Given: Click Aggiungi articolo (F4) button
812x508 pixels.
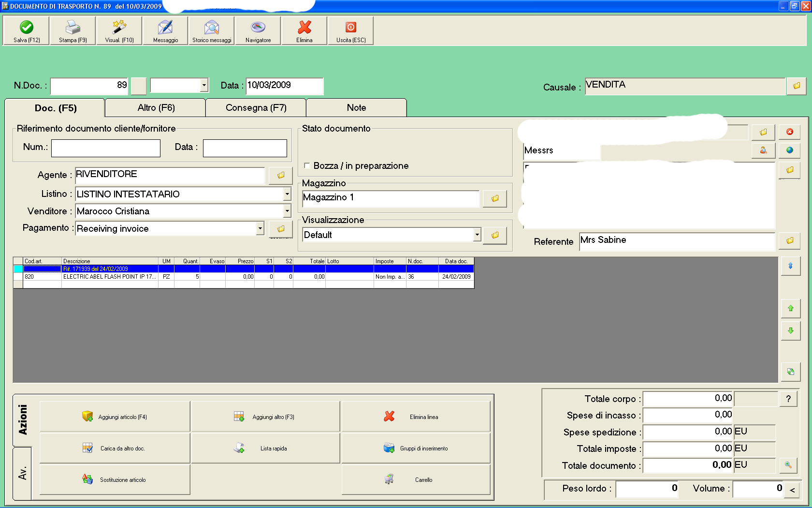Looking at the screenshot, I should pos(115,417).
